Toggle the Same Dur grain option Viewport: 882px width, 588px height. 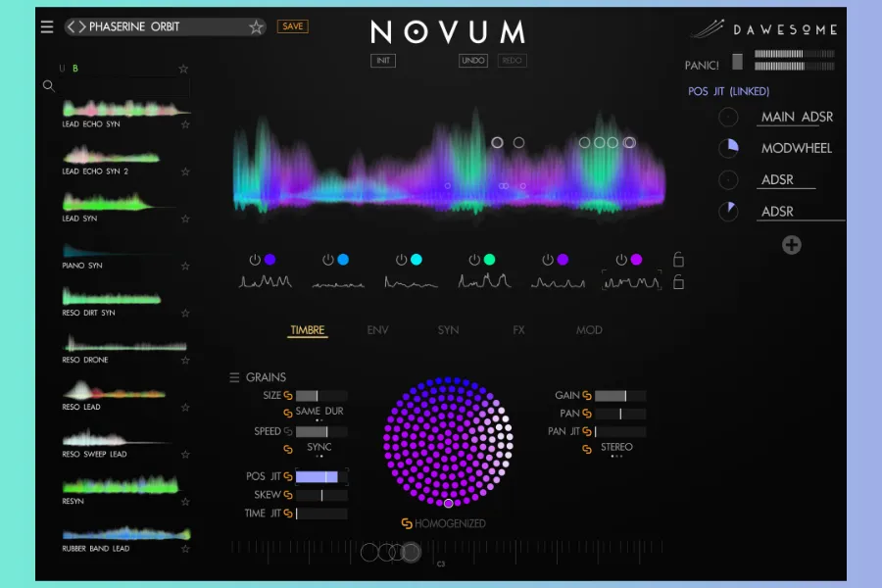(x=318, y=412)
